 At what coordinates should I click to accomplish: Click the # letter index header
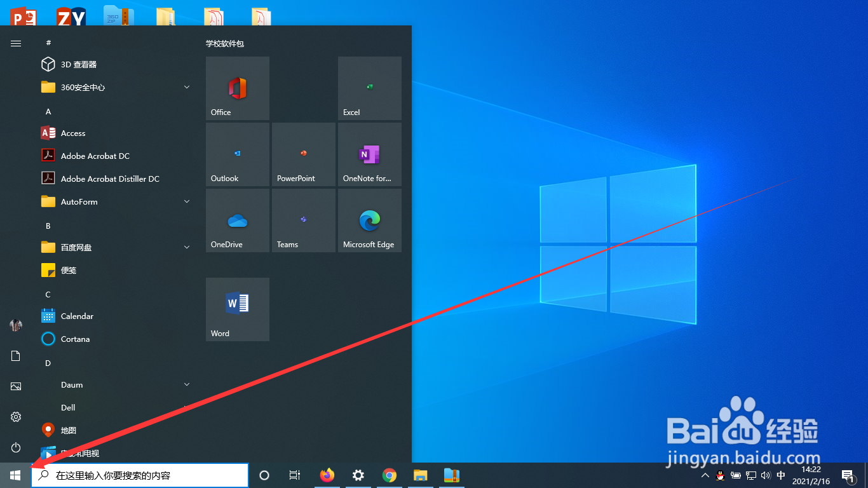coord(48,43)
